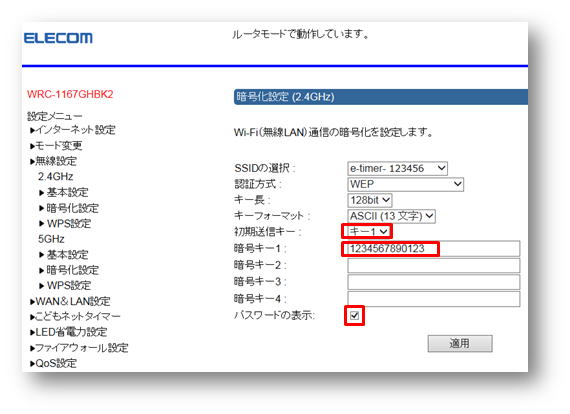570x414 pixels.
Task: Open the 初期送信キー dropdown
Action: pyautogui.click(x=367, y=232)
